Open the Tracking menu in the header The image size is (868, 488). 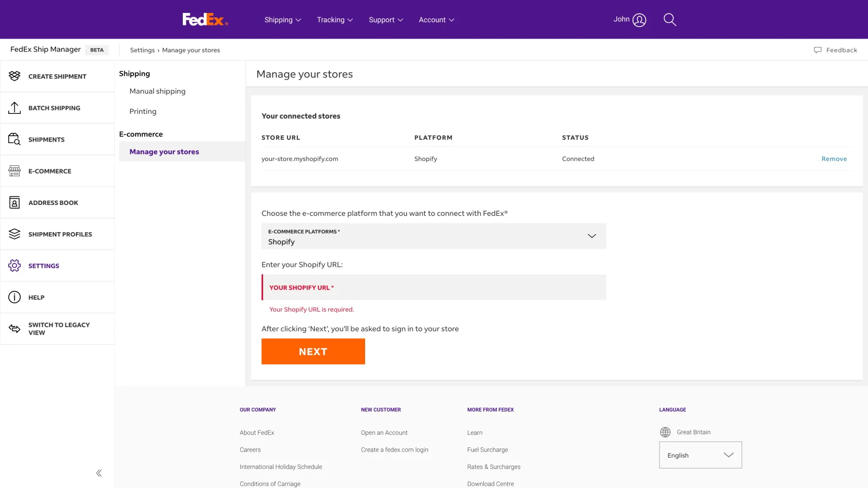pos(335,20)
